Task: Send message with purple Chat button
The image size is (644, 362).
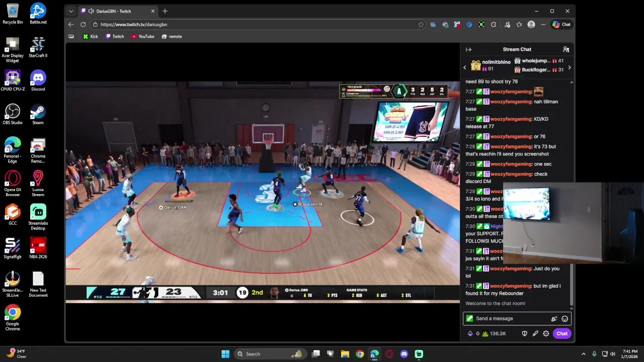Action: pyautogui.click(x=562, y=333)
